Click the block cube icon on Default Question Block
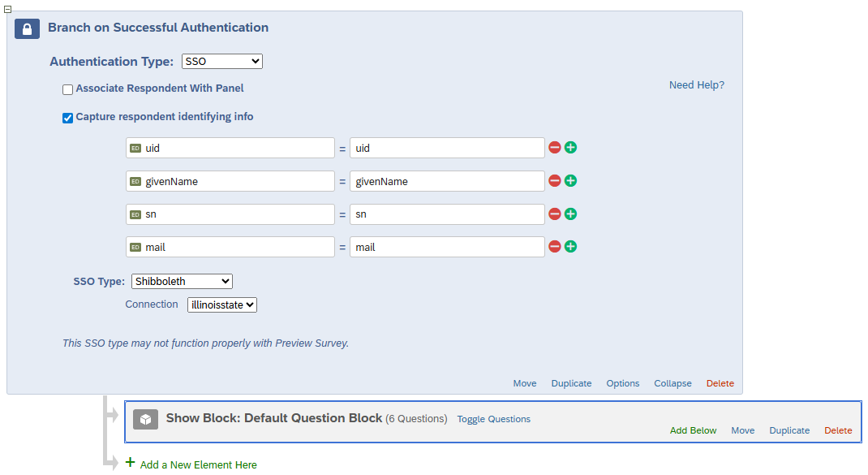 click(144, 419)
